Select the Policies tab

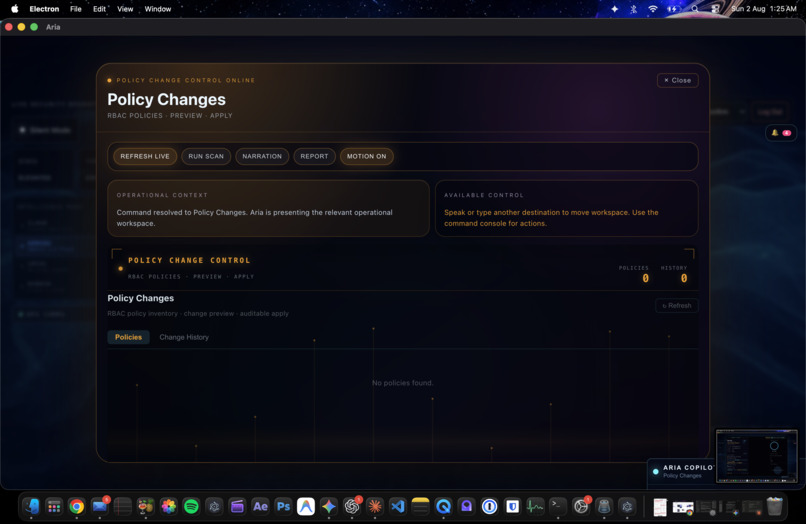[129, 337]
